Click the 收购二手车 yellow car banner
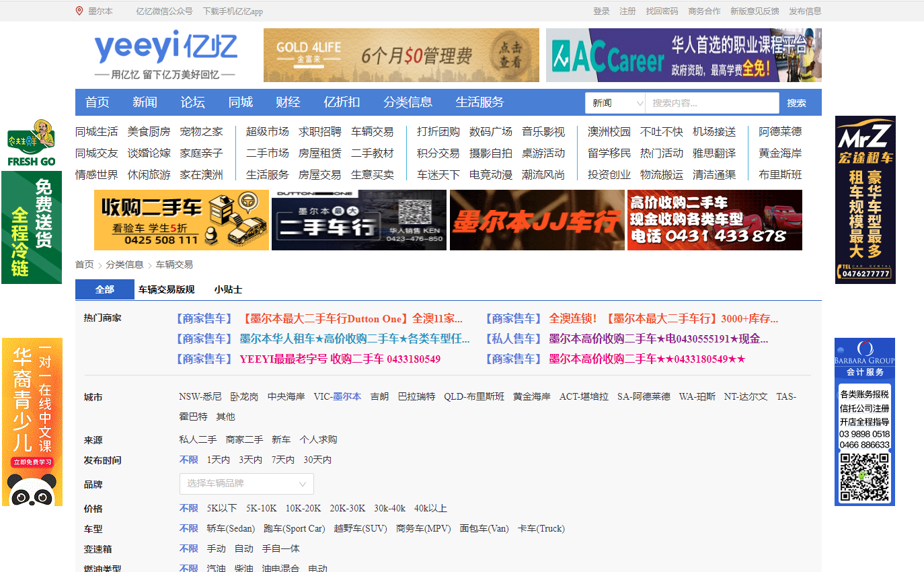Image resolution: width=924 pixels, height=572 pixels. tap(181, 220)
